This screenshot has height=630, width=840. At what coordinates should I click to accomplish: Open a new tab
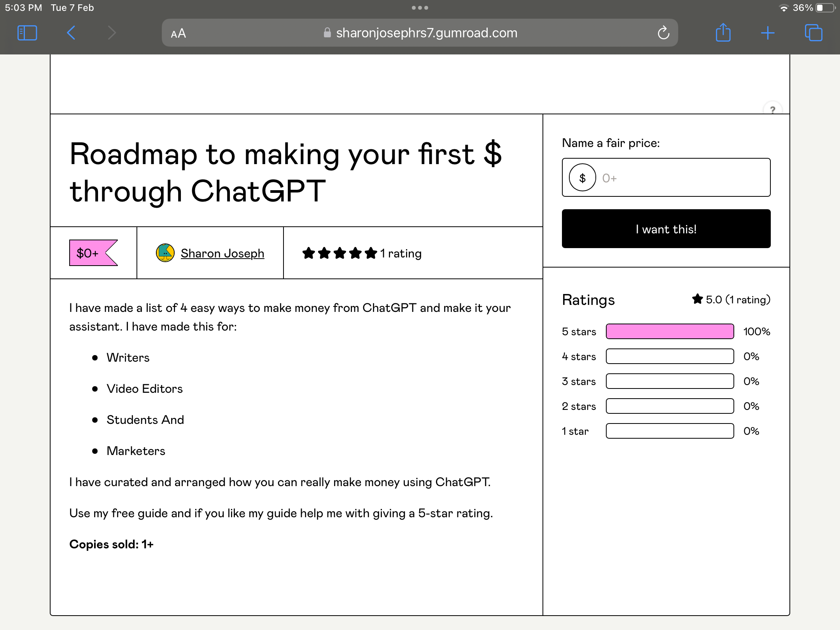click(x=768, y=33)
